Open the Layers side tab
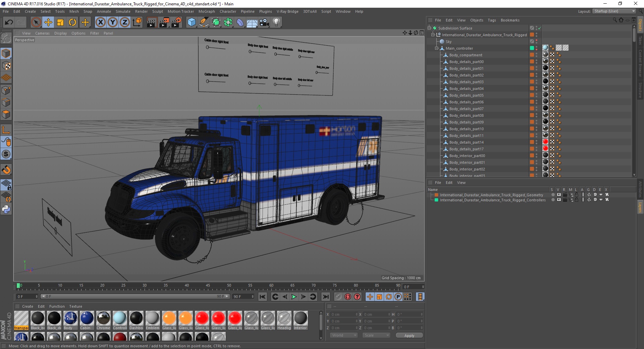The image size is (644, 349). point(640,207)
